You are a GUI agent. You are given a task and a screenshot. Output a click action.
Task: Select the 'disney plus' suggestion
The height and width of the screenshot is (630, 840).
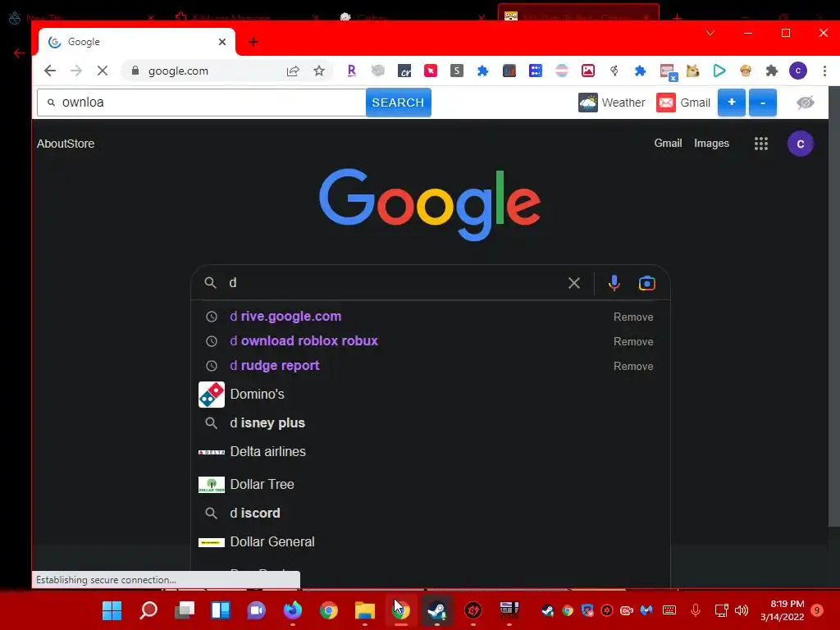(x=430, y=423)
